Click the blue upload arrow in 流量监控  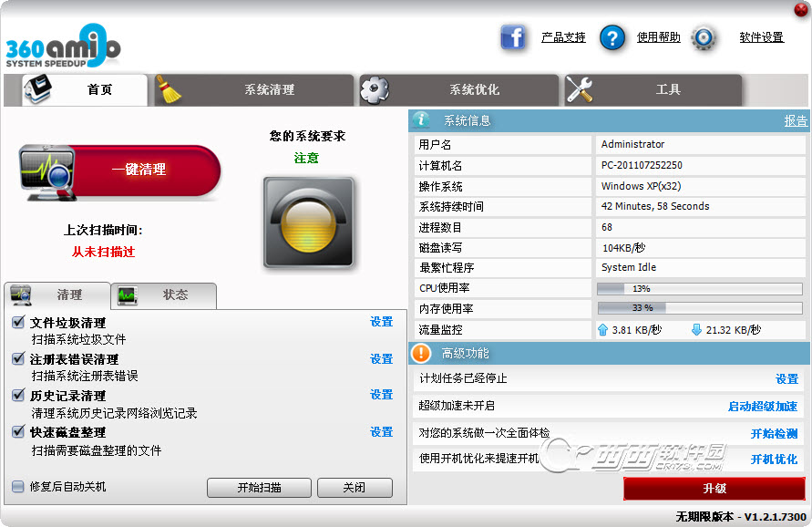click(x=602, y=329)
